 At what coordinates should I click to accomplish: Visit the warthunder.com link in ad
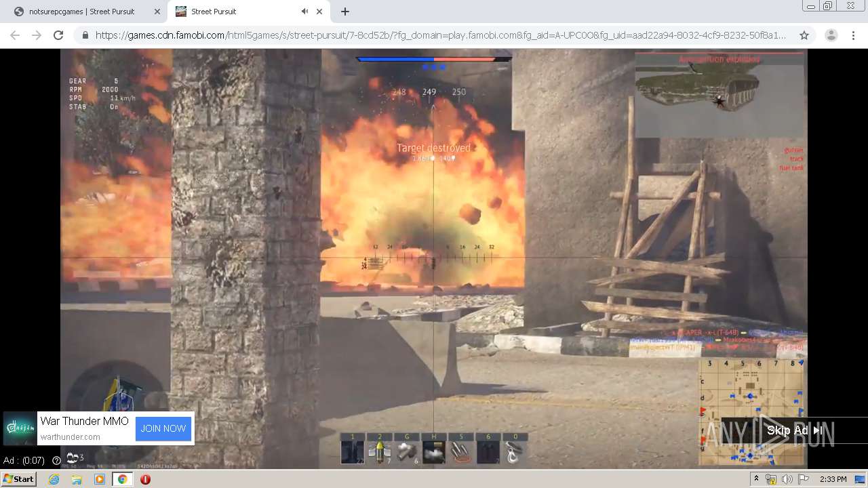70,437
